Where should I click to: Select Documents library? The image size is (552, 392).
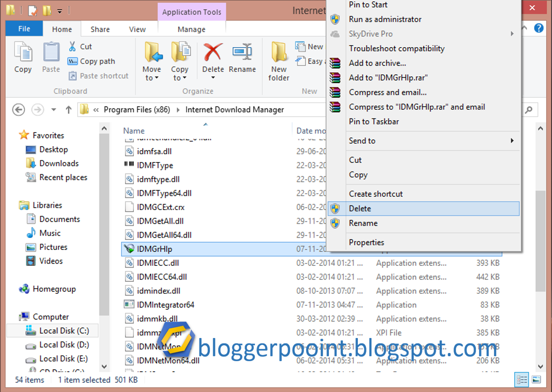[x=53, y=219]
